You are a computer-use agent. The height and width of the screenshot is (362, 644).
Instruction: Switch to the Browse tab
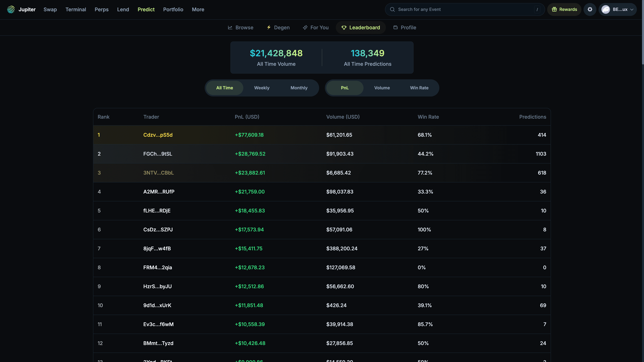point(240,28)
